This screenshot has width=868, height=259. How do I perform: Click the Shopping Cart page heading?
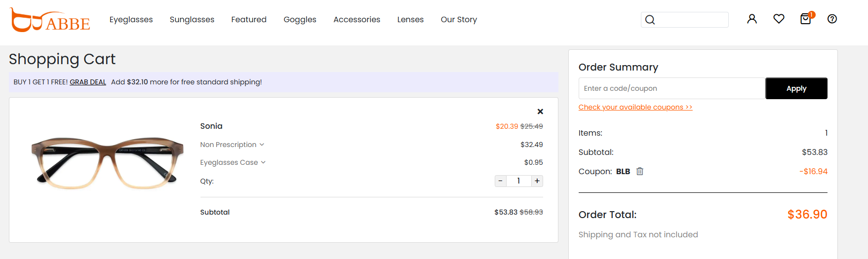[x=62, y=59]
